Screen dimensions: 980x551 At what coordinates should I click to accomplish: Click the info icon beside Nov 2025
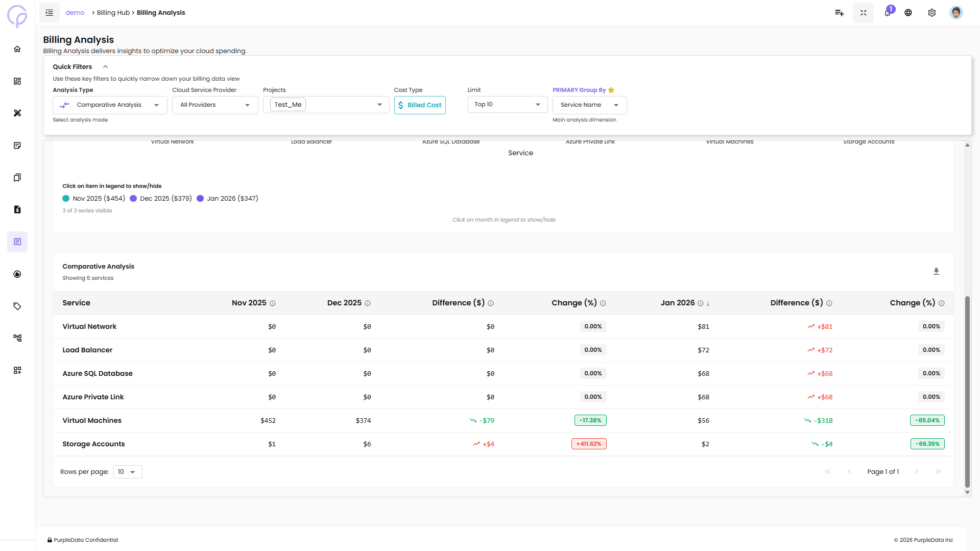click(273, 303)
